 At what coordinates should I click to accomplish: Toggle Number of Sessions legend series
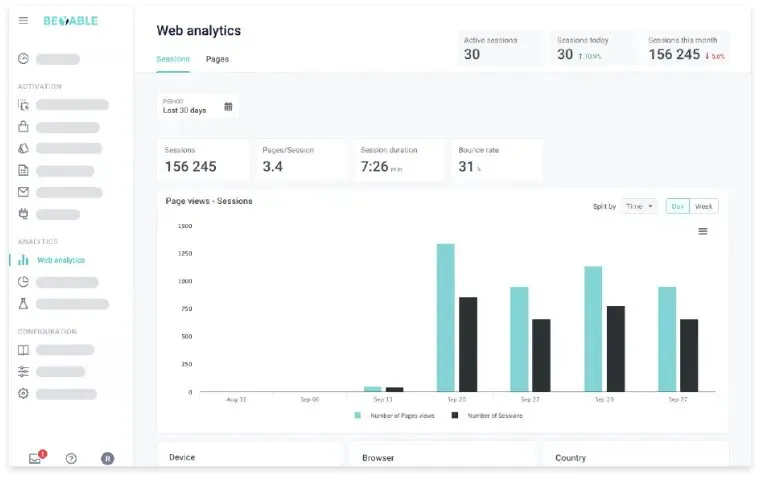click(x=488, y=415)
